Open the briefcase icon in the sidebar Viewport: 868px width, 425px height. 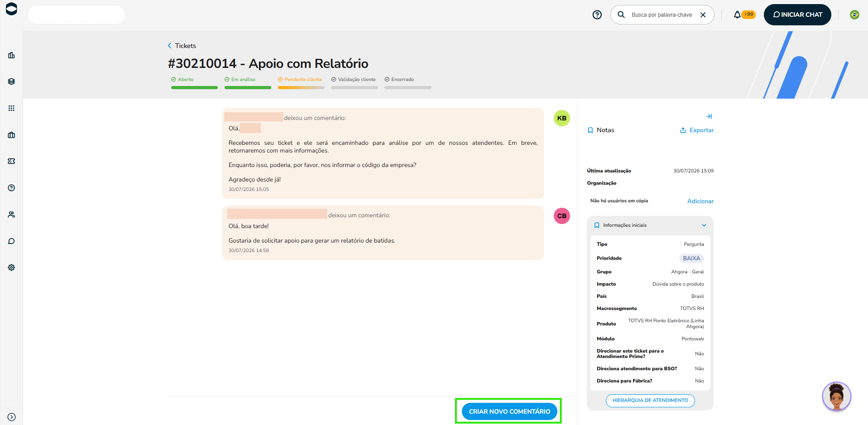[x=11, y=135]
